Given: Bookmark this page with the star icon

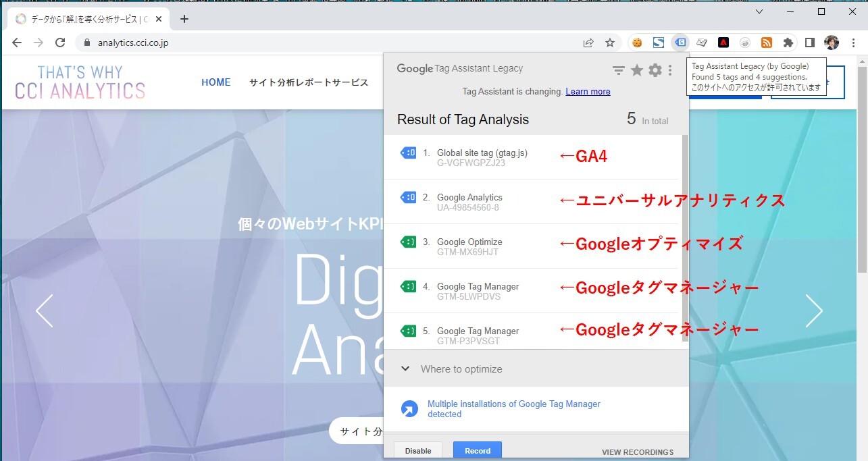Looking at the screenshot, I should pyautogui.click(x=610, y=43).
